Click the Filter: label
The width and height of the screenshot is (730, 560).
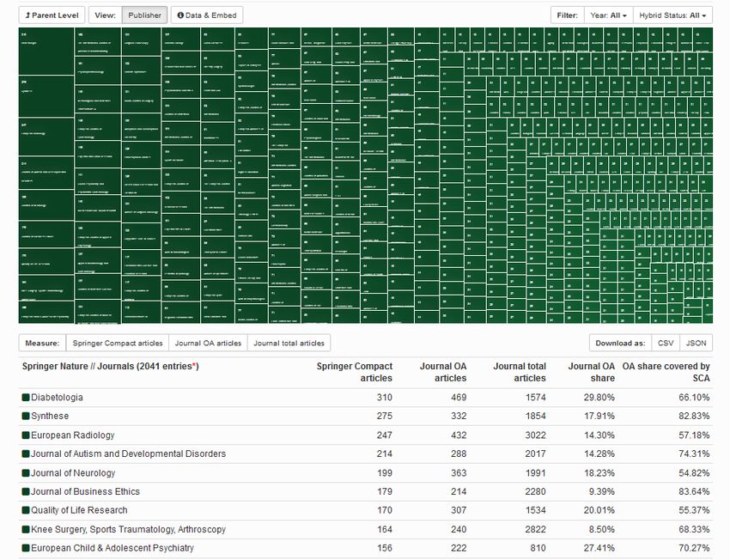point(568,15)
